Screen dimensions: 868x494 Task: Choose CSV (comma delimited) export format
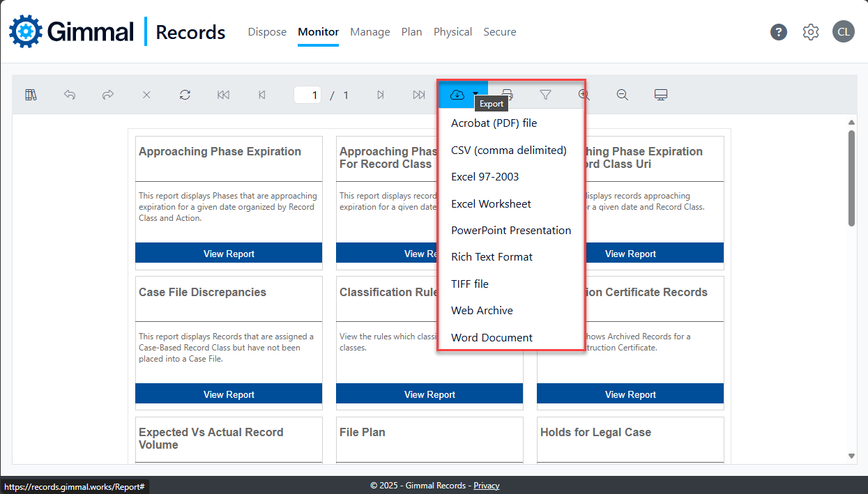[508, 150]
